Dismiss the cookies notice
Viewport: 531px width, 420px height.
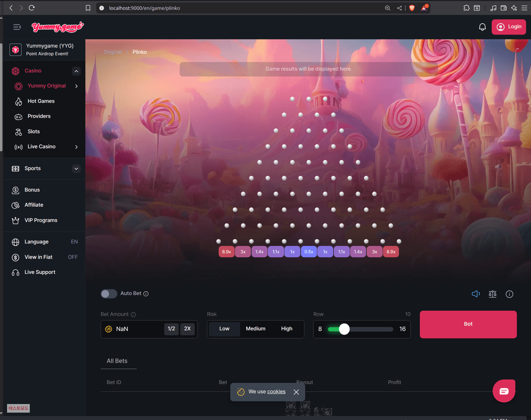(x=296, y=392)
